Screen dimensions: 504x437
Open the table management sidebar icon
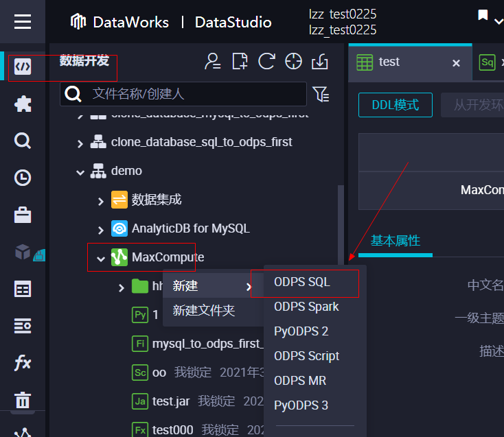coord(23,289)
